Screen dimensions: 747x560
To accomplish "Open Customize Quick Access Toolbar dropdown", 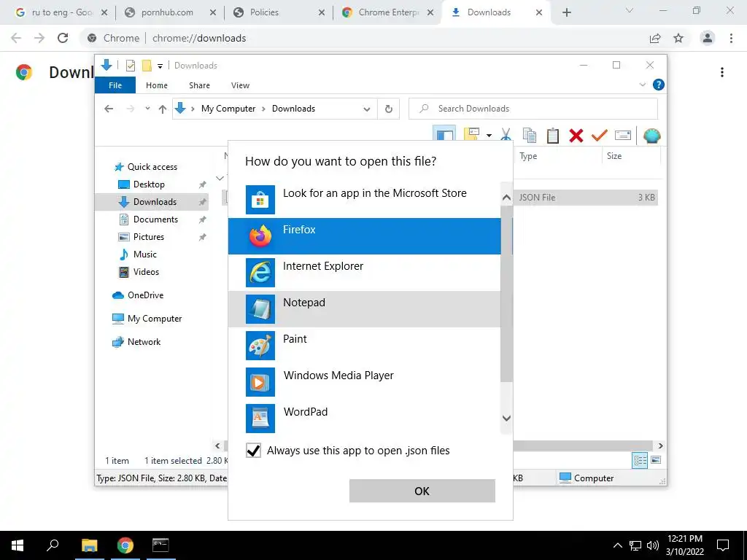I will [x=160, y=66].
